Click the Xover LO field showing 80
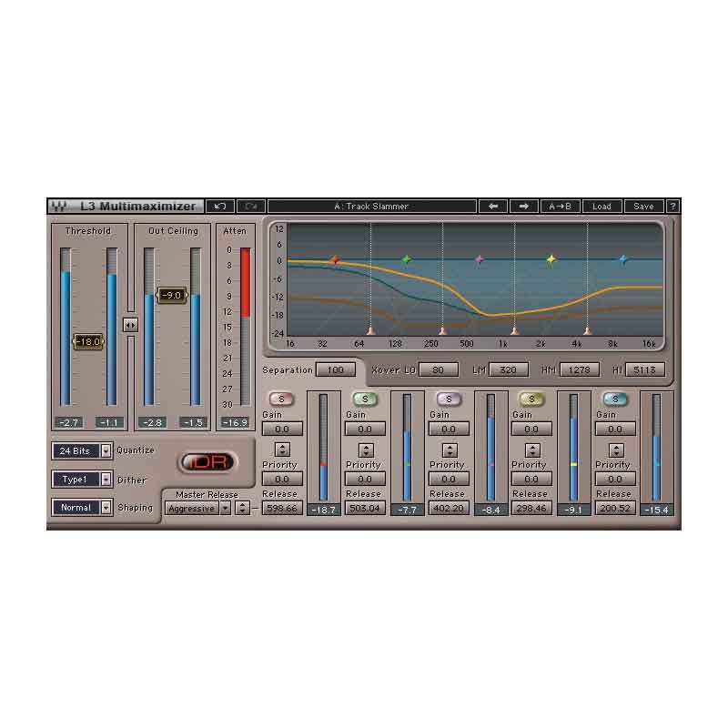728x728 pixels. [438, 369]
